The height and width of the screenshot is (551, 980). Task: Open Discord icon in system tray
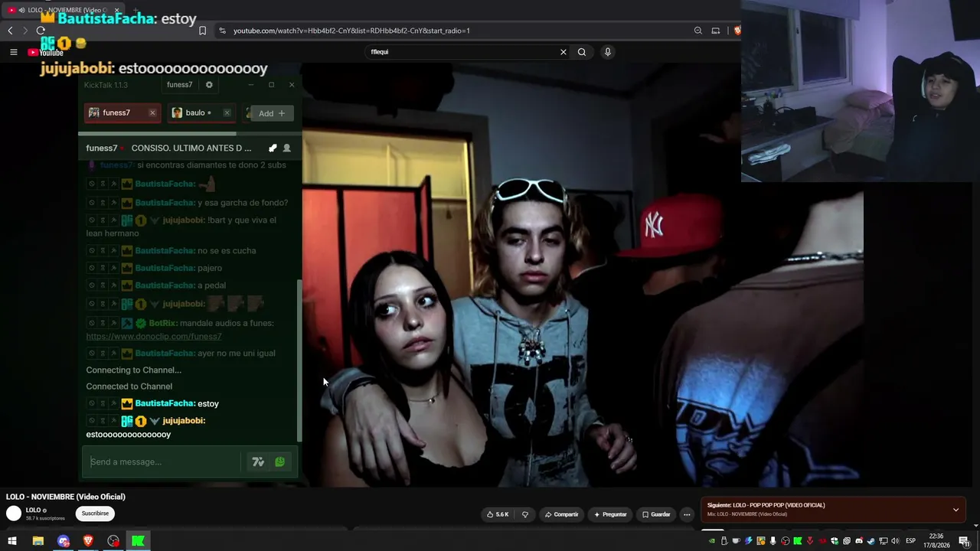[x=859, y=541]
